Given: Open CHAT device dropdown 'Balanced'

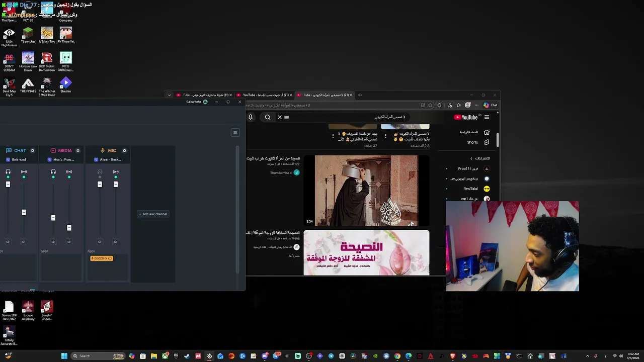Looking at the screenshot, I should point(16,159).
